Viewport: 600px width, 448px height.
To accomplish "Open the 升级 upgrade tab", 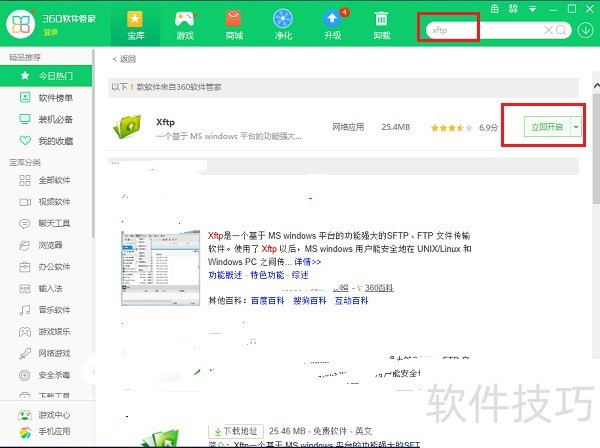I will click(333, 25).
